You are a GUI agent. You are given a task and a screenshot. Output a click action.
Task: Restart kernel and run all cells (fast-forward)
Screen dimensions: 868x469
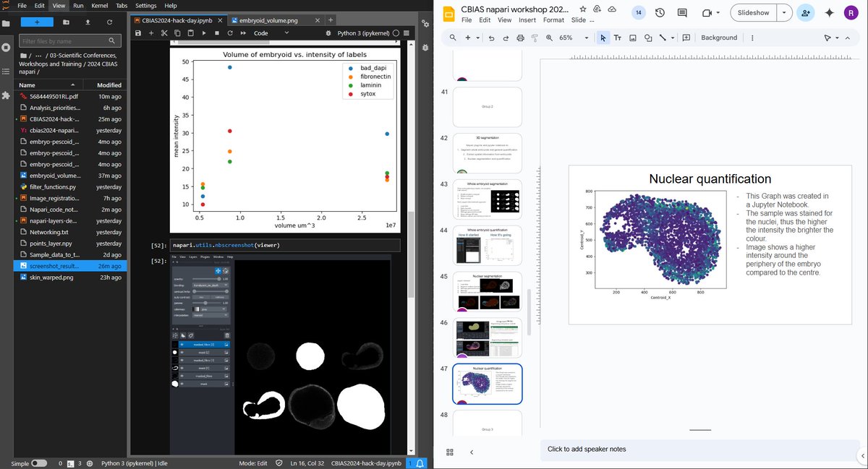243,33
